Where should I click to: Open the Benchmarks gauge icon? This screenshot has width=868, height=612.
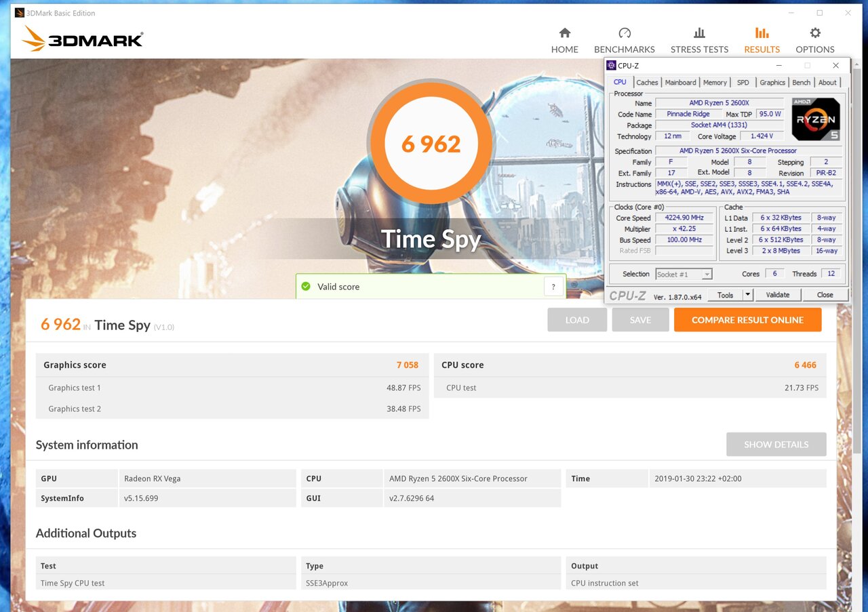(x=625, y=33)
